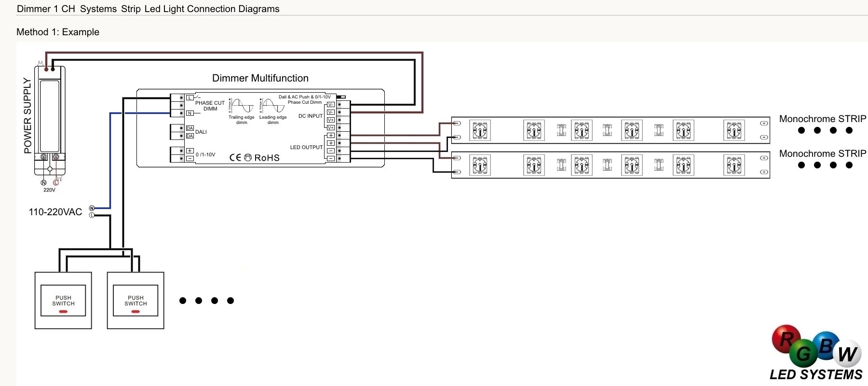Click the POWER SUPPLY unit body
Viewport: 868px width, 386px height.
(50, 120)
